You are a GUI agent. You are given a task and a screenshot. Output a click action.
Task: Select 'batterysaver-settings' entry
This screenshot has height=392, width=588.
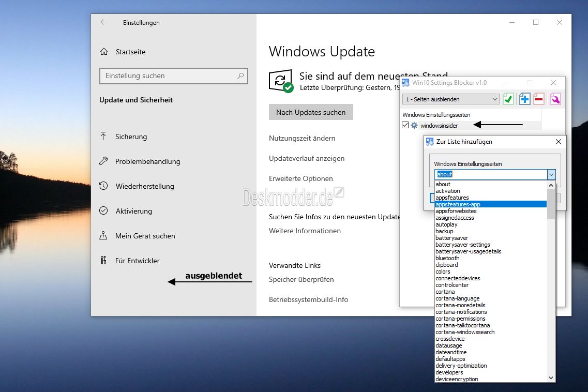490,245
